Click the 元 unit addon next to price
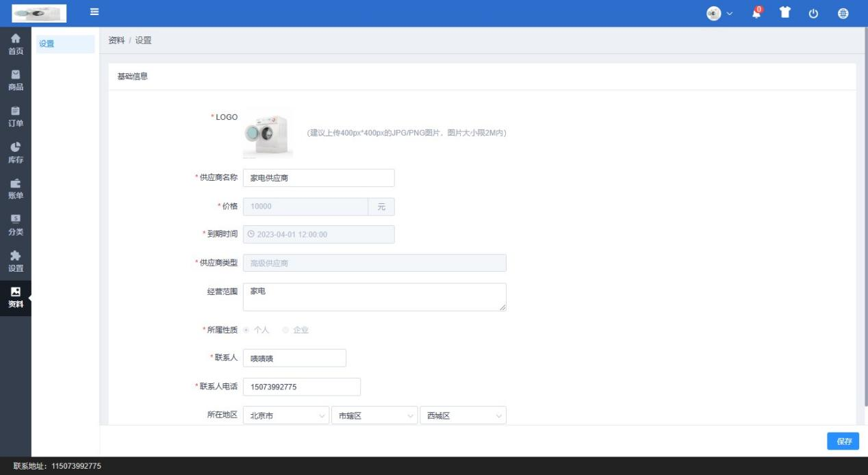This screenshot has height=475, width=868. (381, 207)
